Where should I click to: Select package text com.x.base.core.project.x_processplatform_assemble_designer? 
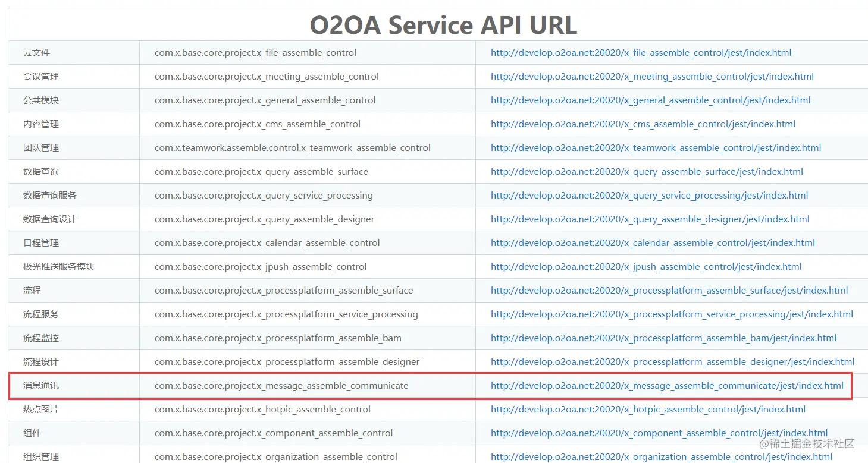(287, 362)
